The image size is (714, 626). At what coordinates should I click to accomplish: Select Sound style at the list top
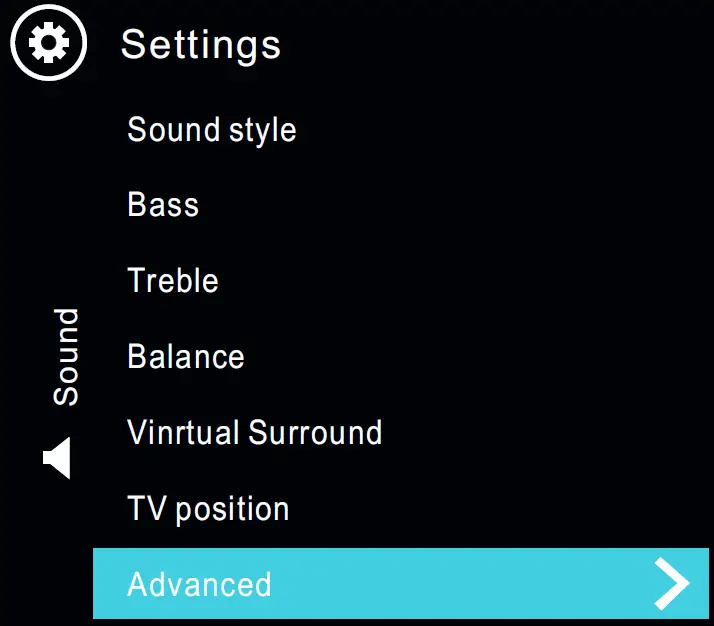212,130
